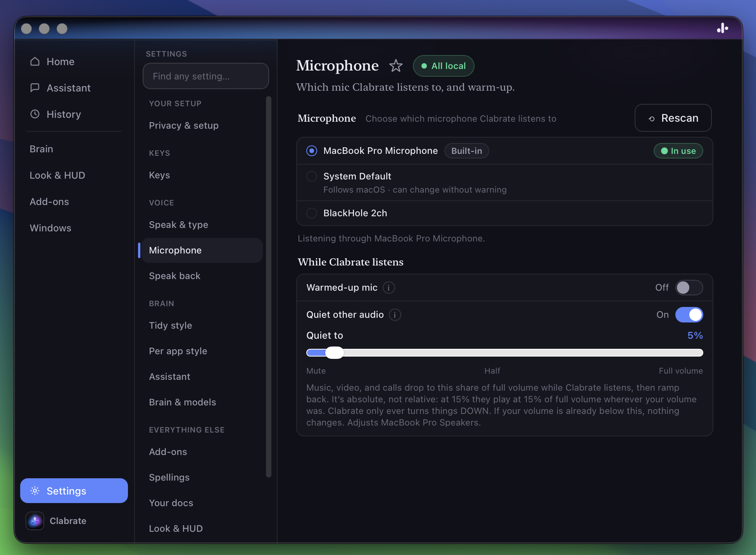Click the Built-in tag
This screenshot has width=756, height=555.
467,151
